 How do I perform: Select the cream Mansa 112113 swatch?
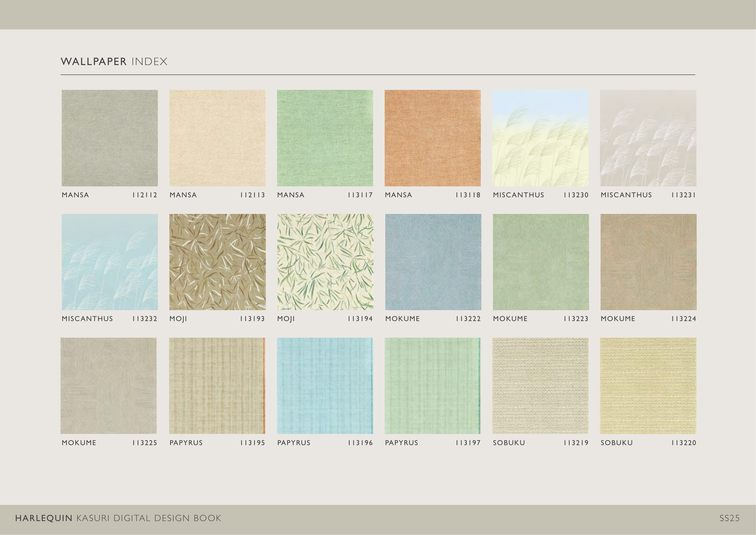click(217, 138)
